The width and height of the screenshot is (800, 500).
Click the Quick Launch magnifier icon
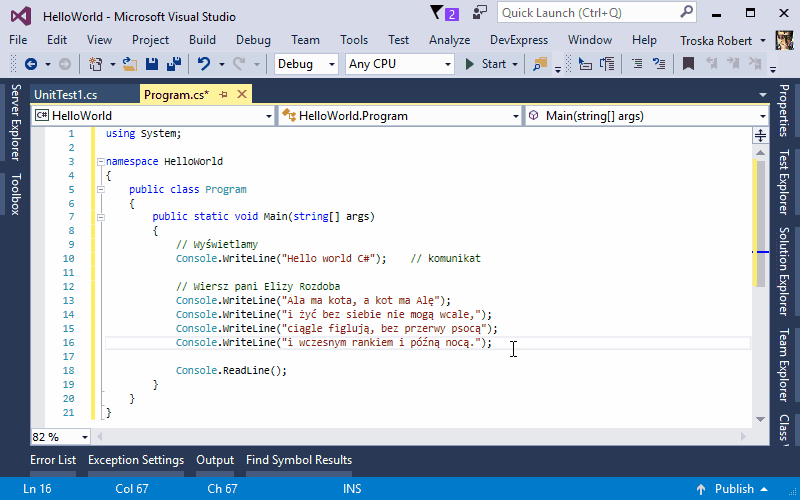(x=686, y=12)
